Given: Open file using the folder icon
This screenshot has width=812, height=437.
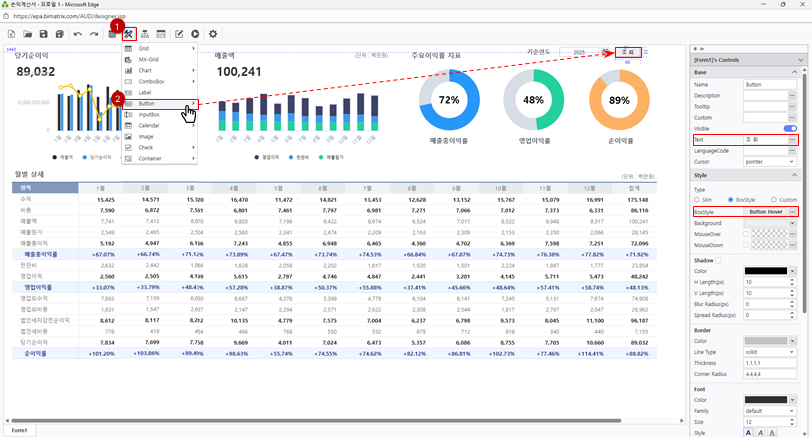Looking at the screenshot, I should click(28, 34).
